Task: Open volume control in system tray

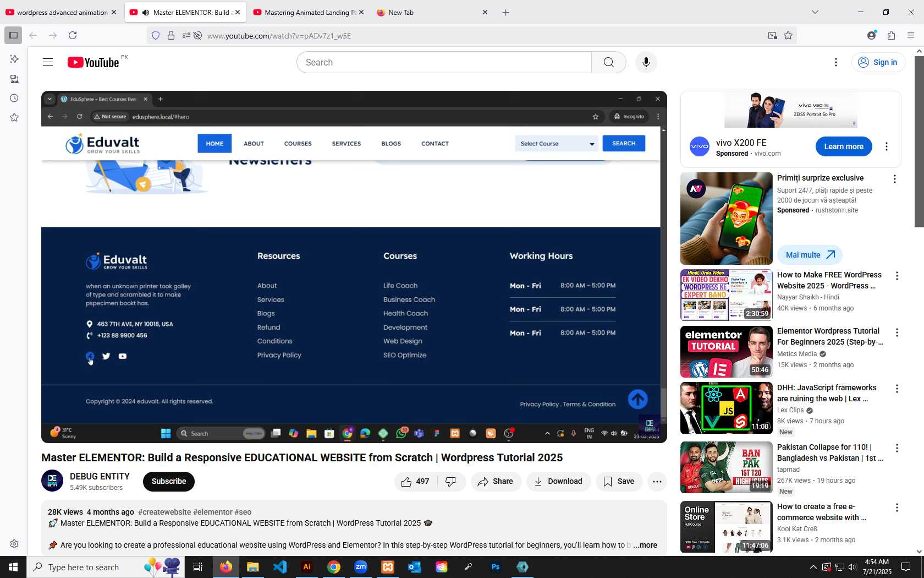Action: [853, 567]
